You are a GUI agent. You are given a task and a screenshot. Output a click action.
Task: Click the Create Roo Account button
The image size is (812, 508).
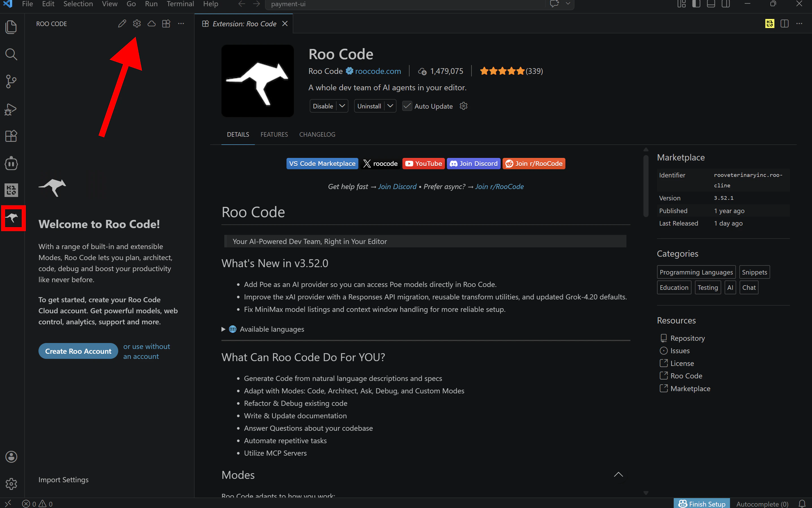pyautogui.click(x=78, y=351)
